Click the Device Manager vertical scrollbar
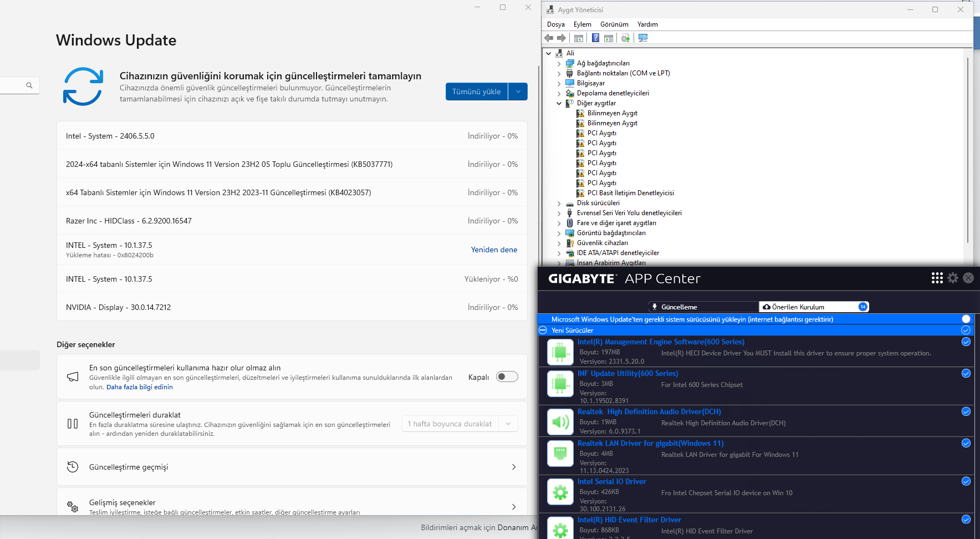This screenshot has width=980, height=539. pyautogui.click(x=968, y=150)
